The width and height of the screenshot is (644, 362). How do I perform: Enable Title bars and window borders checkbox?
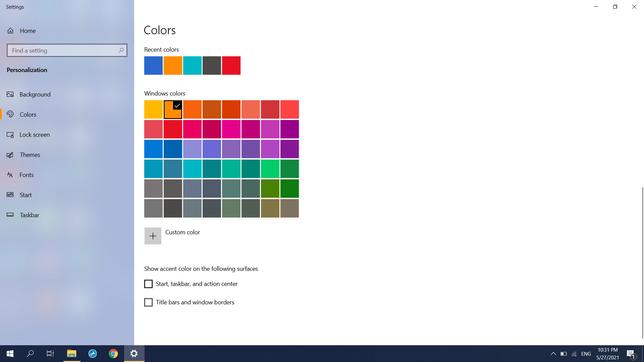(148, 302)
